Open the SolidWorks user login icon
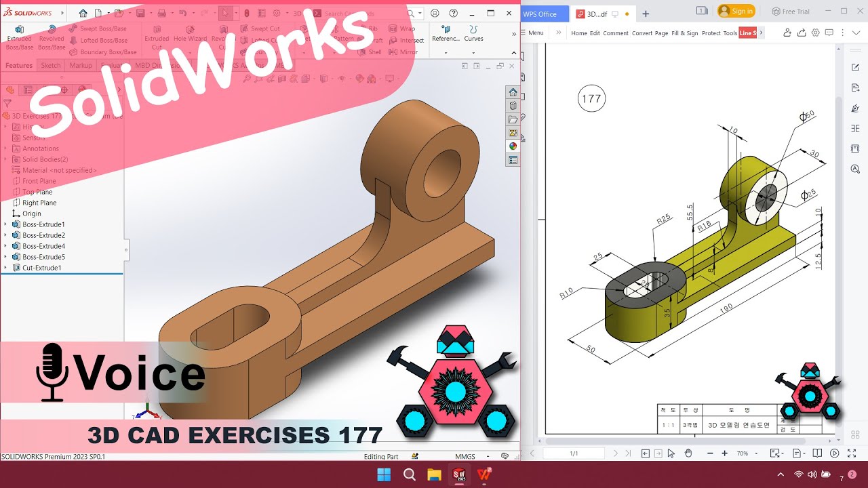The image size is (868, 488). point(435,13)
